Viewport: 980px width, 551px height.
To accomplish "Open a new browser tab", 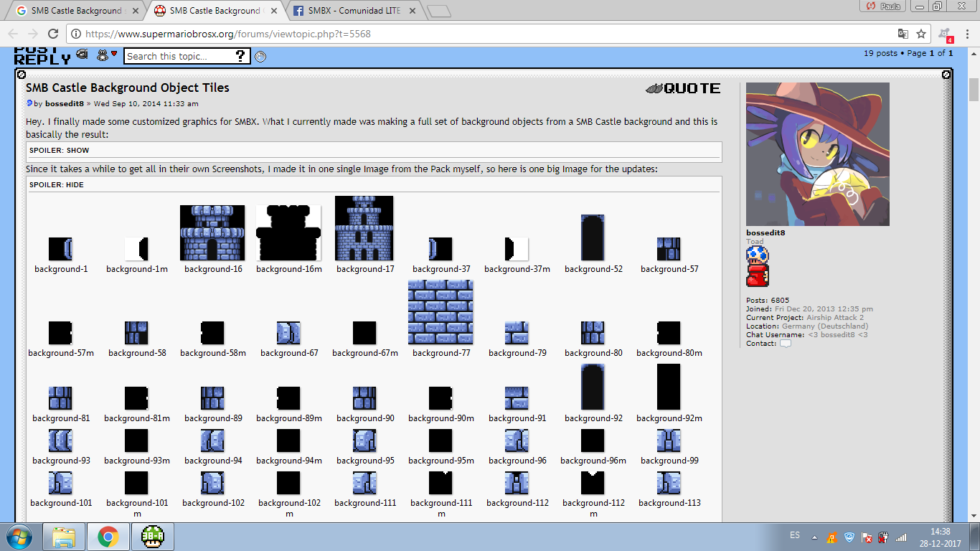I will pyautogui.click(x=438, y=11).
